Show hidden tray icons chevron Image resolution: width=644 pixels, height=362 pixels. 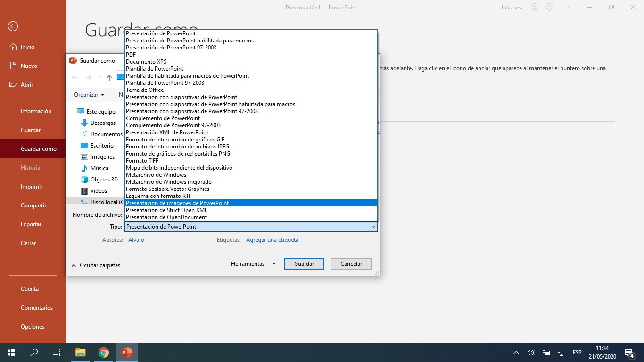pos(516,353)
